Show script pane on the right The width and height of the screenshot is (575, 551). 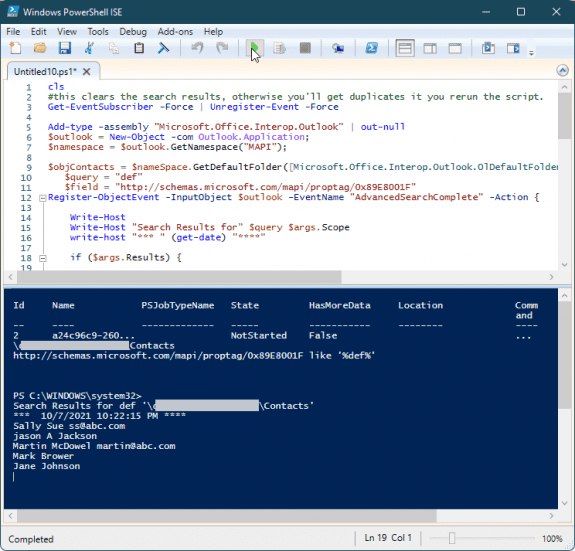tap(430, 48)
